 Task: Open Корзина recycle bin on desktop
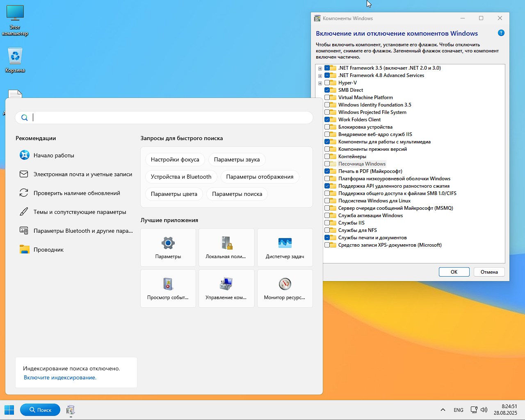point(15,60)
